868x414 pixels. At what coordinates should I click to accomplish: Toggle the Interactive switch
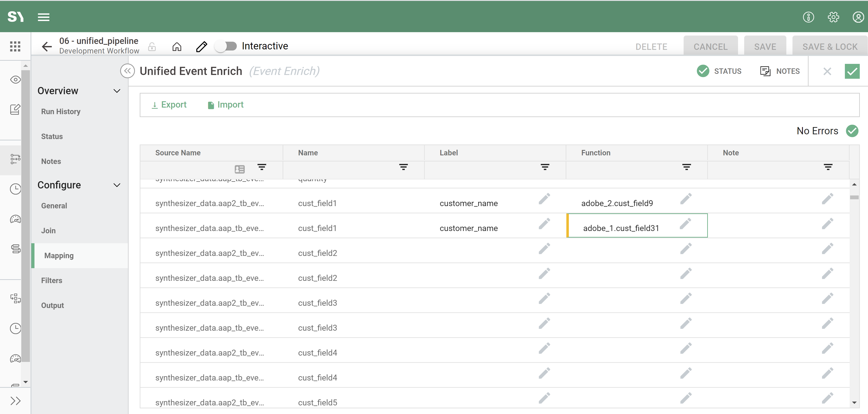[x=226, y=46]
